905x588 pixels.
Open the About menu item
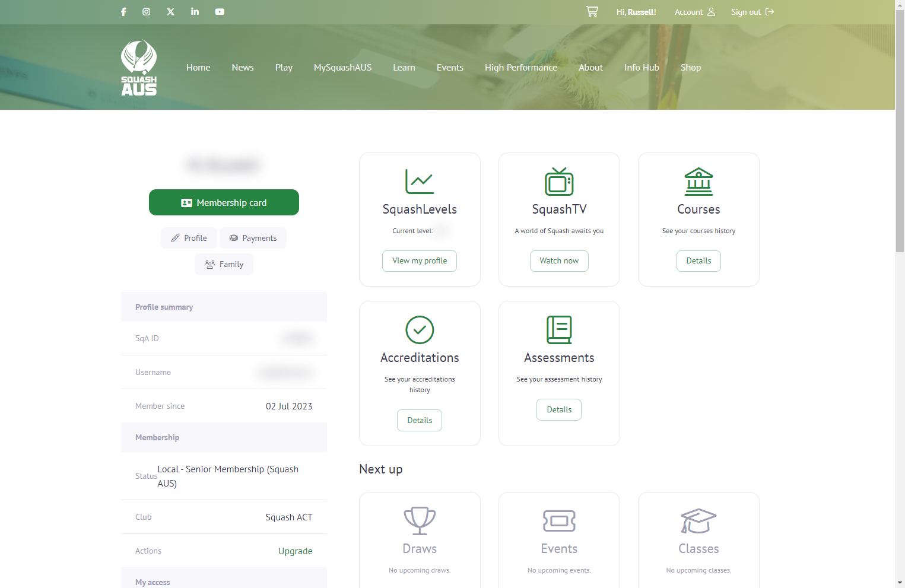590,68
